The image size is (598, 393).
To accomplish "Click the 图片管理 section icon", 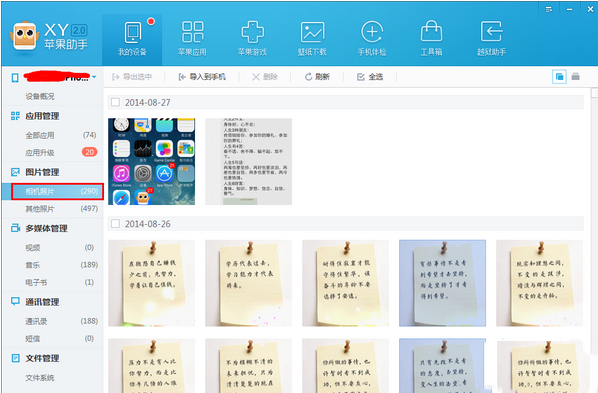I will [15, 172].
